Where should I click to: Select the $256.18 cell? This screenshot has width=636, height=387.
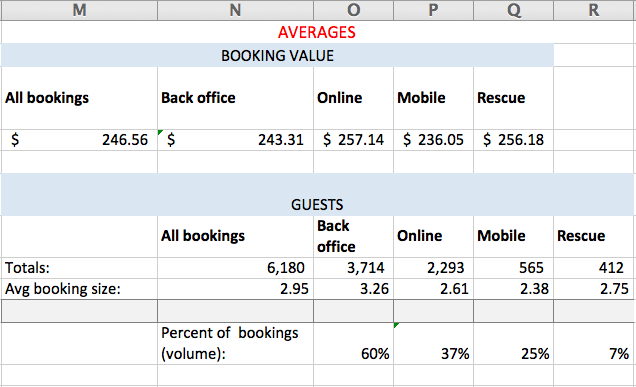pos(513,140)
